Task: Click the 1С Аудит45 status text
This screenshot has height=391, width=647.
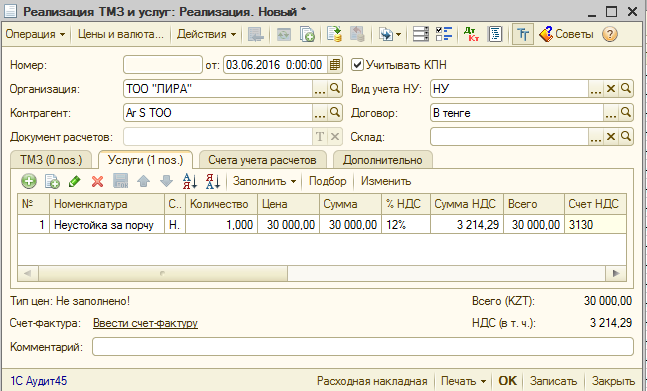Action: (x=38, y=381)
